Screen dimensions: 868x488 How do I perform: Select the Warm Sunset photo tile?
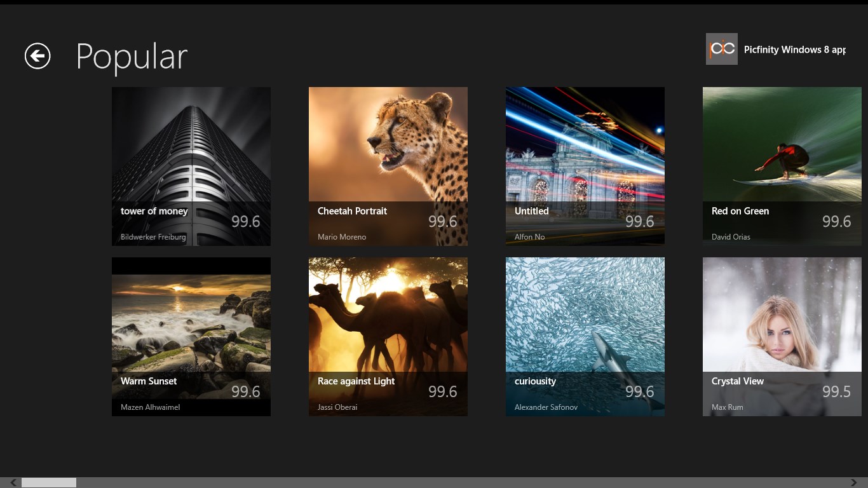coord(191,337)
